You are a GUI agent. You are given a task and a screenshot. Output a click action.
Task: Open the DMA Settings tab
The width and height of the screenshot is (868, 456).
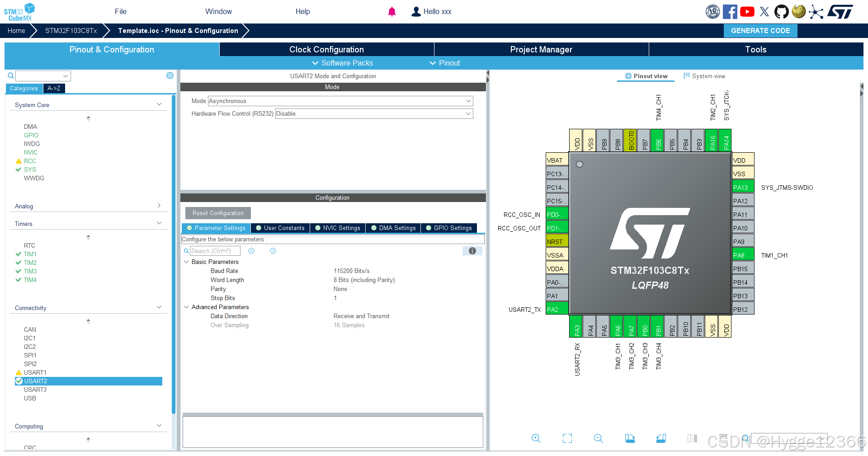pos(393,228)
